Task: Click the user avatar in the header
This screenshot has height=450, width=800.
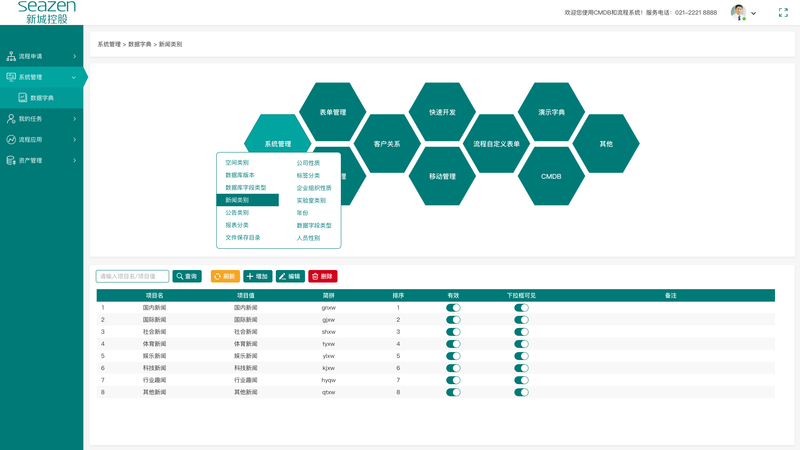Action: [x=738, y=12]
